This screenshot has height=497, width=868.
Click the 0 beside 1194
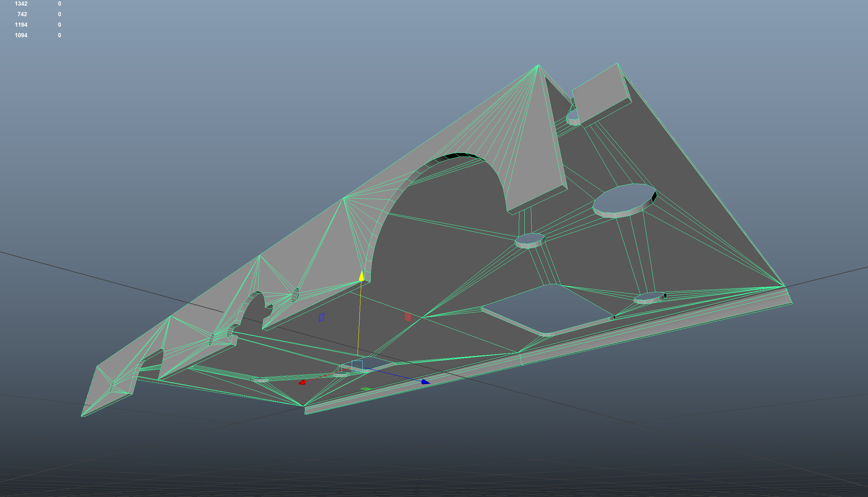[x=59, y=25]
